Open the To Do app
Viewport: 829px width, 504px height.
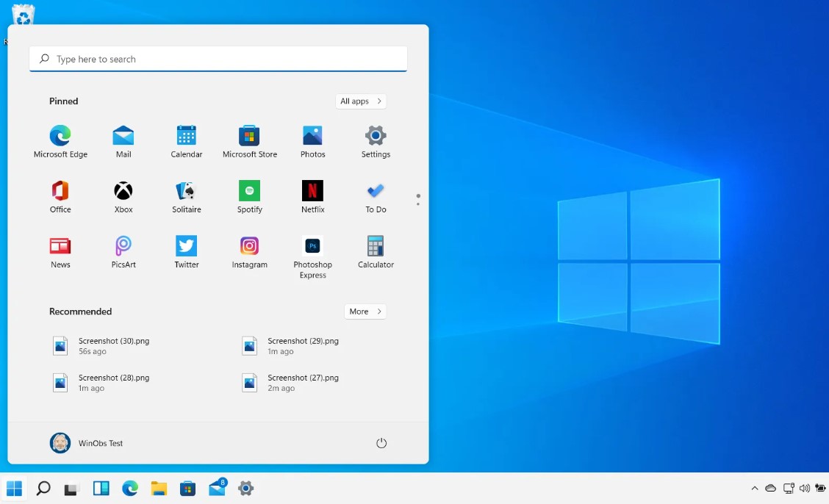376,197
